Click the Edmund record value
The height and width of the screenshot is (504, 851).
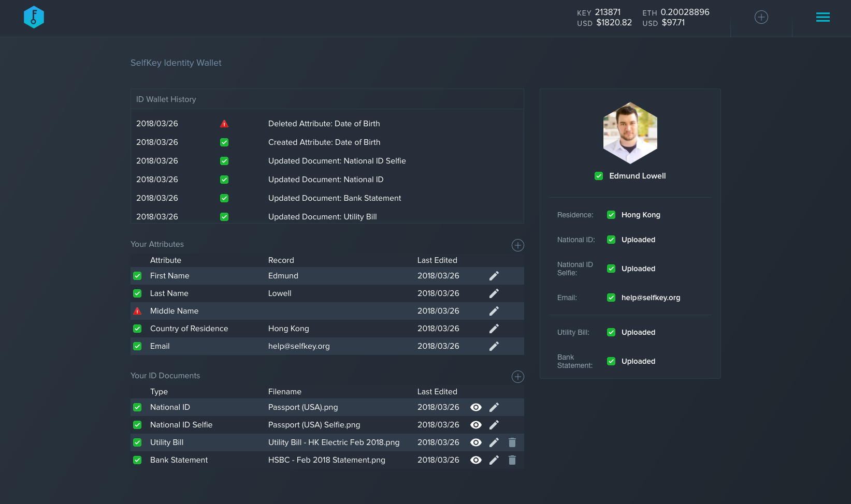283,276
